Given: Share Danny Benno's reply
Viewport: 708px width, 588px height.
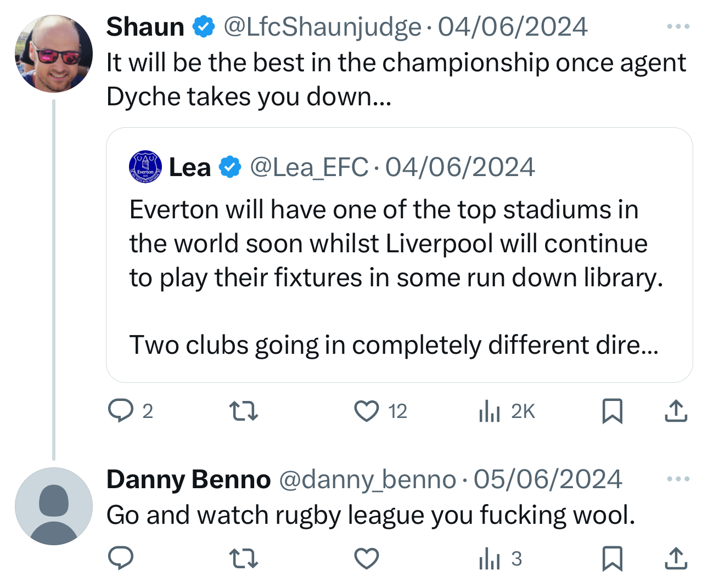Looking at the screenshot, I should pyautogui.click(x=676, y=558).
